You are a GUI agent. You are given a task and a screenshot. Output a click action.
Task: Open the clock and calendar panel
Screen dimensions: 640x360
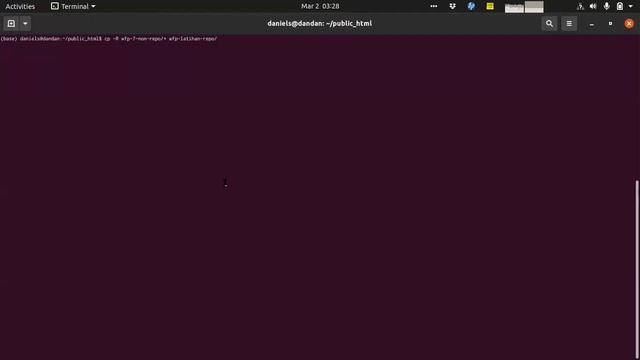click(x=320, y=6)
